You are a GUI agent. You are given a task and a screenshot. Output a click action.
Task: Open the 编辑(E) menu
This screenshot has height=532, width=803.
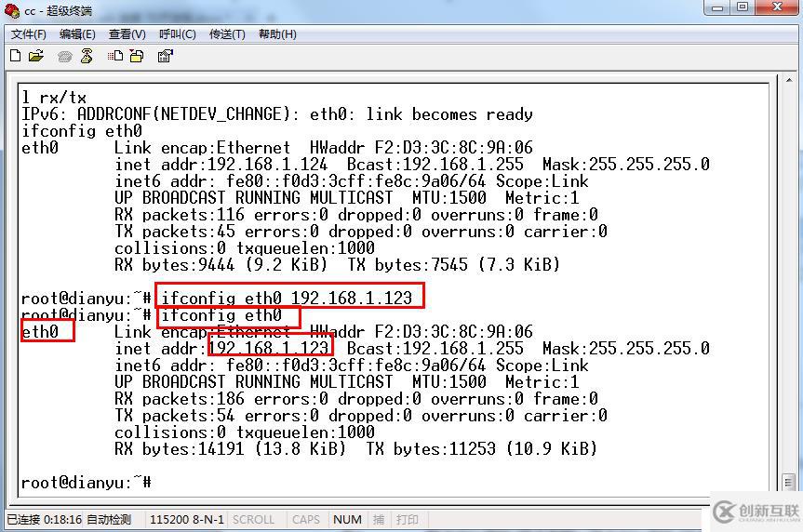click(77, 34)
